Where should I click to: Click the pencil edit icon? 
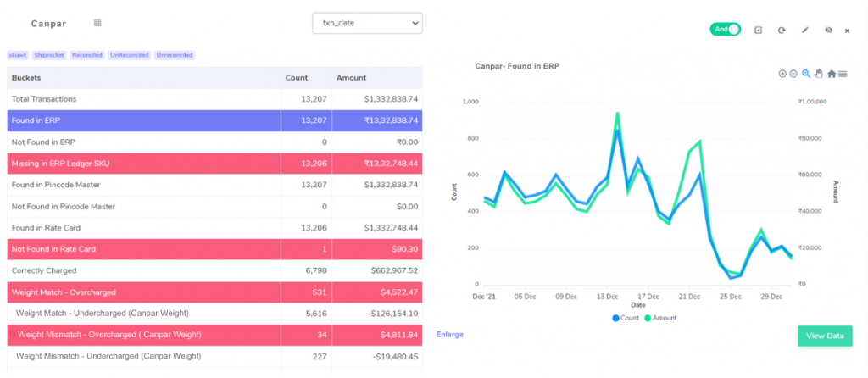point(804,30)
